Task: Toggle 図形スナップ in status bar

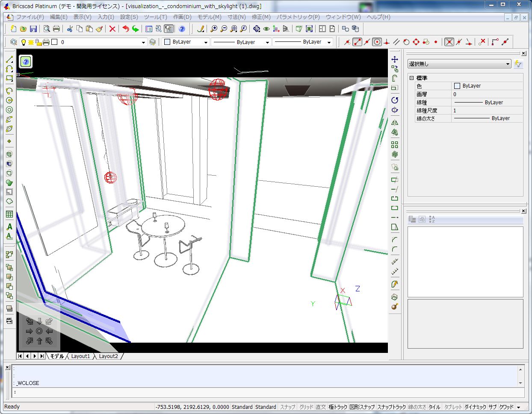Action: click(362, 407)
